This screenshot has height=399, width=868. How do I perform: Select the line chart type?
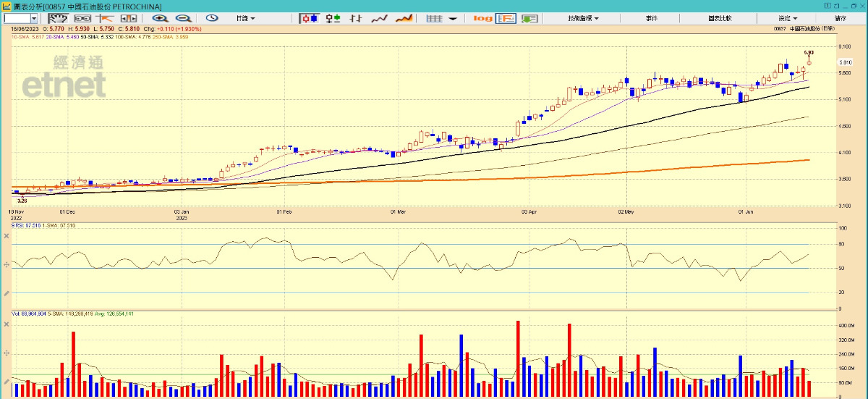380,18
